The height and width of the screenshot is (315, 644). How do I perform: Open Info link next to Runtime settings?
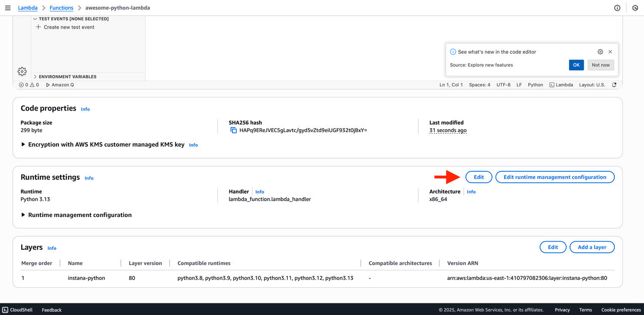[x=89, y=178]
